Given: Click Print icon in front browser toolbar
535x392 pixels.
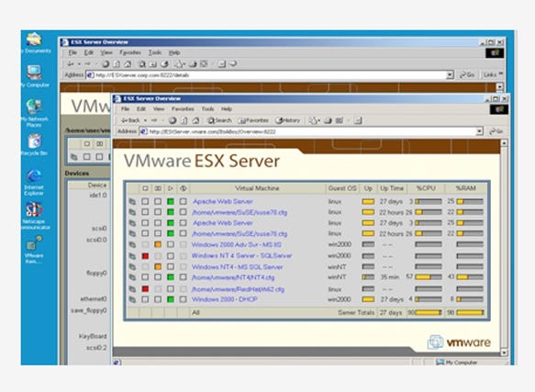Looking at the screenshot, I should click(x=329, y=120).
